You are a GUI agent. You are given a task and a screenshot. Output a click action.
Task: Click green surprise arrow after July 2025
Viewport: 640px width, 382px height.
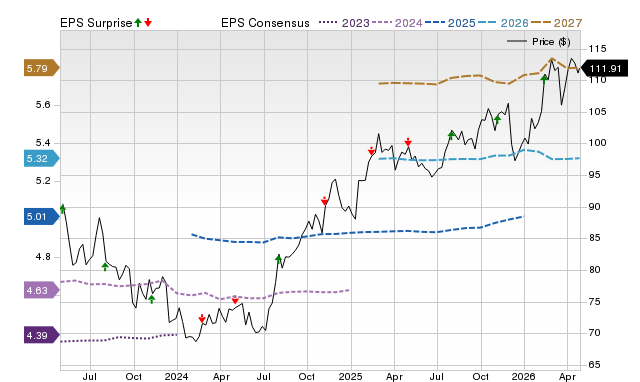click(451, 135)
